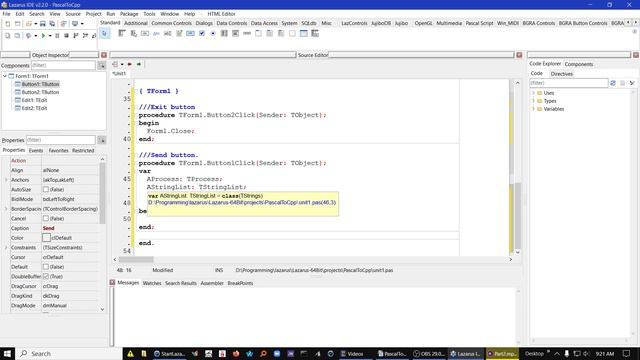Expand the Uses node in Code Explorer
640x360 pixels.
point(533,93)
